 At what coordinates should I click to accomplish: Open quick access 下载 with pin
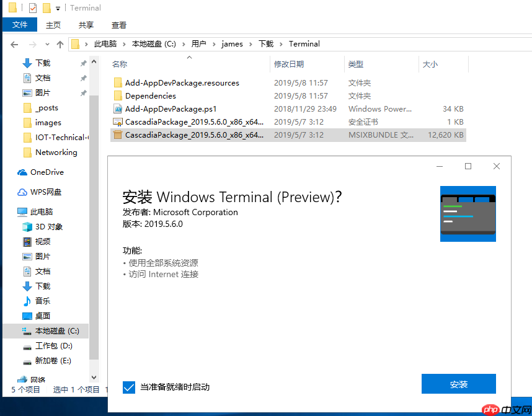(x=43, y=63)
